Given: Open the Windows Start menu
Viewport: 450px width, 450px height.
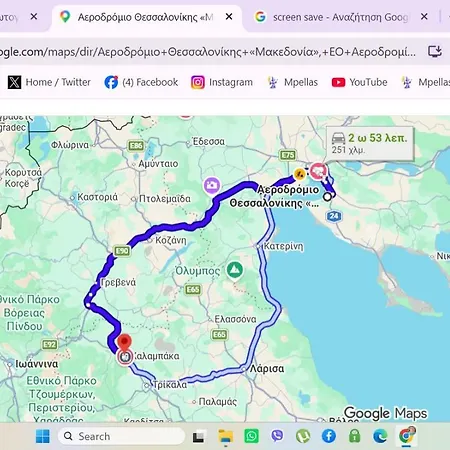Looking at the screenshot, I should pos(43,436).
